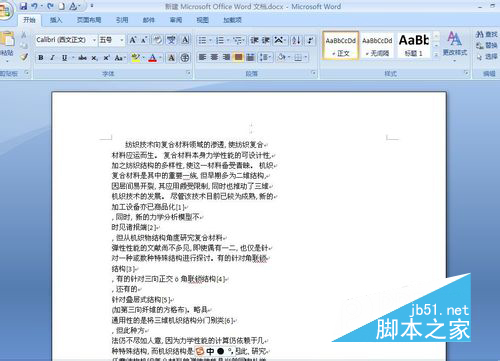Viewport: 500px width, 361px height.
Task: Create a new blank document from quick access
Action: click(x=61, y=6)
